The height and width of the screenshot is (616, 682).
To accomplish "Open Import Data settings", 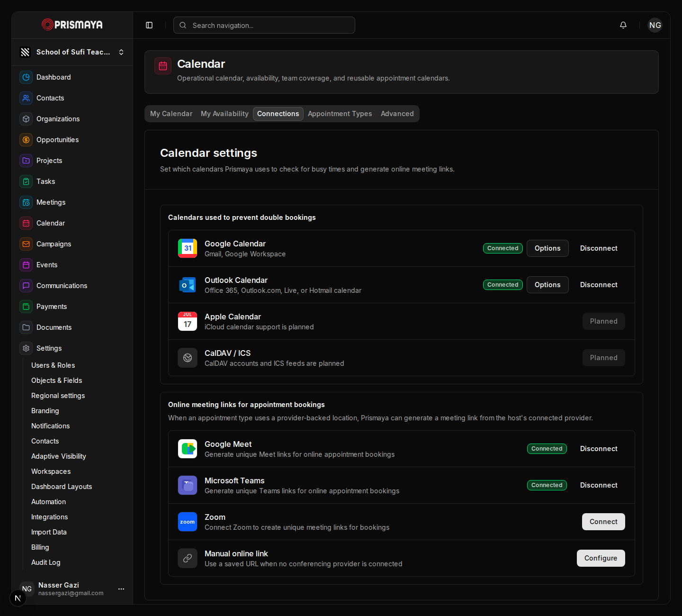I will 49,532.
